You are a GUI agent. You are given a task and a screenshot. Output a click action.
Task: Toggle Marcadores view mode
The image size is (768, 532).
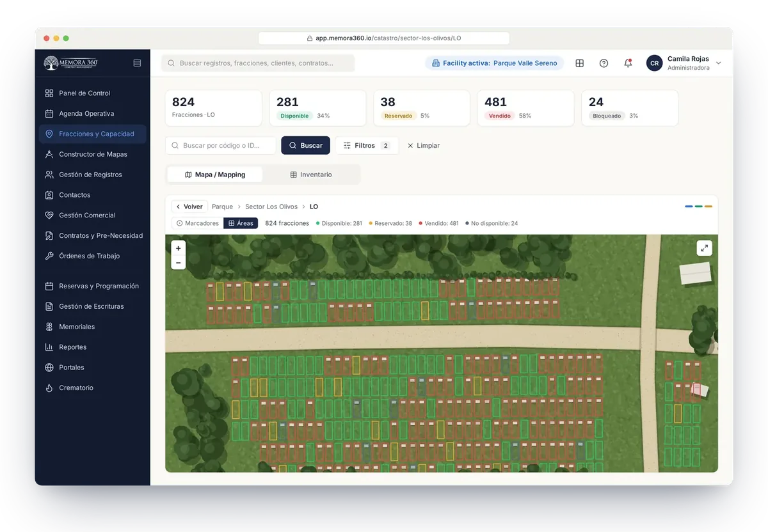(197, 223)
